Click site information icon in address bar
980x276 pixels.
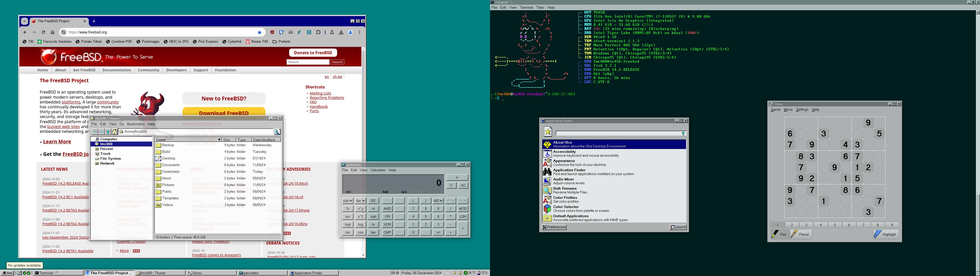tap(64, 32)
